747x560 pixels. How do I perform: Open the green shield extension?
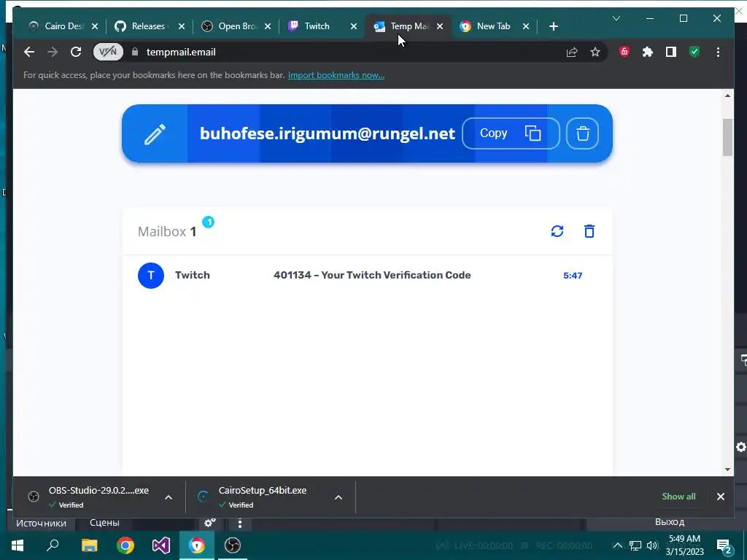coord(694,52)
